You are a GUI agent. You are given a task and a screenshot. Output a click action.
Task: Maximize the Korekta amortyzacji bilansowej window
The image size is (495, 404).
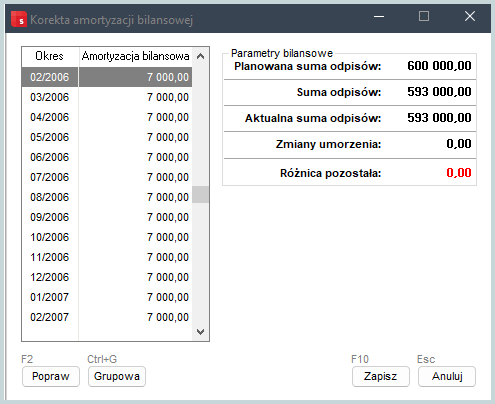click(x=424, y=16)
